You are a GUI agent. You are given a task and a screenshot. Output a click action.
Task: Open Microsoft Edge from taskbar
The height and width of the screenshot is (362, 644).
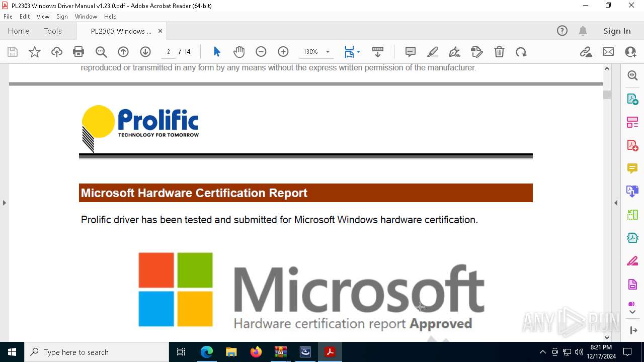(x=207, y=352)
